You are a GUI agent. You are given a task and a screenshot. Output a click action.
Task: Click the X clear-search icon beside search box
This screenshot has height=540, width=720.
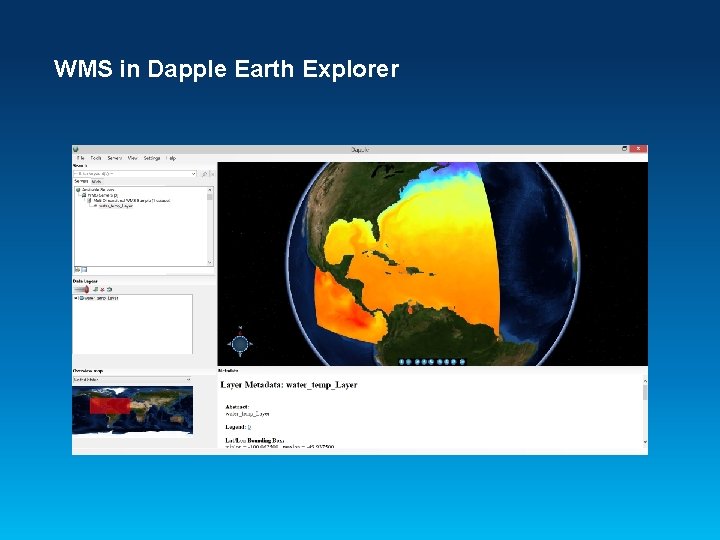pyautogui.click(x=212, y=174)
